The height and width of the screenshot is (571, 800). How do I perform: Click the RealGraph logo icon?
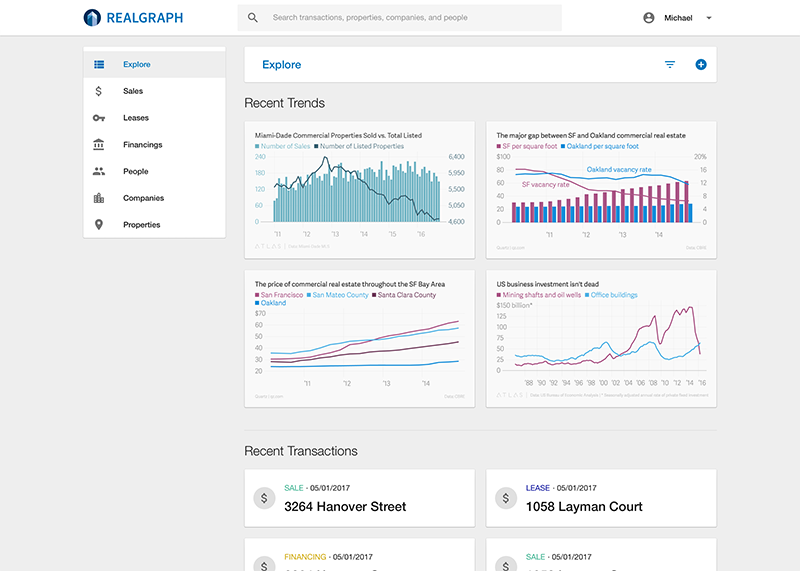(92, 18)
